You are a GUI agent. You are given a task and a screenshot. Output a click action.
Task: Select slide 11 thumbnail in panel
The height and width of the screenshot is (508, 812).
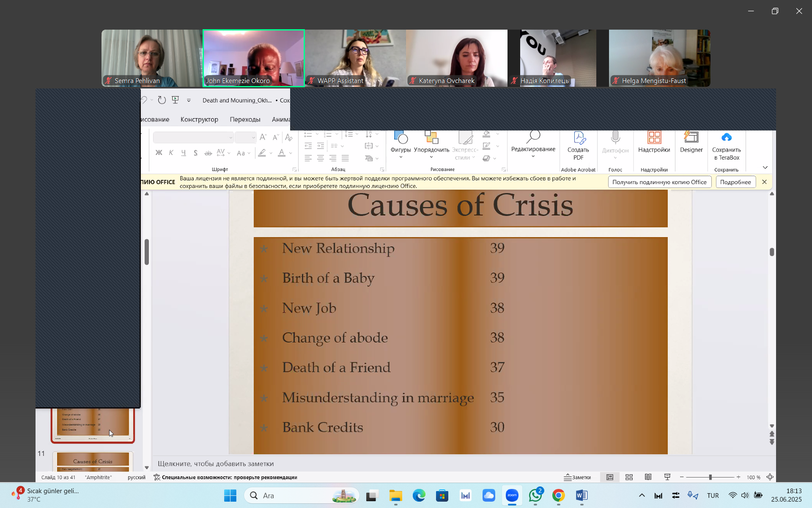point(93,462)
